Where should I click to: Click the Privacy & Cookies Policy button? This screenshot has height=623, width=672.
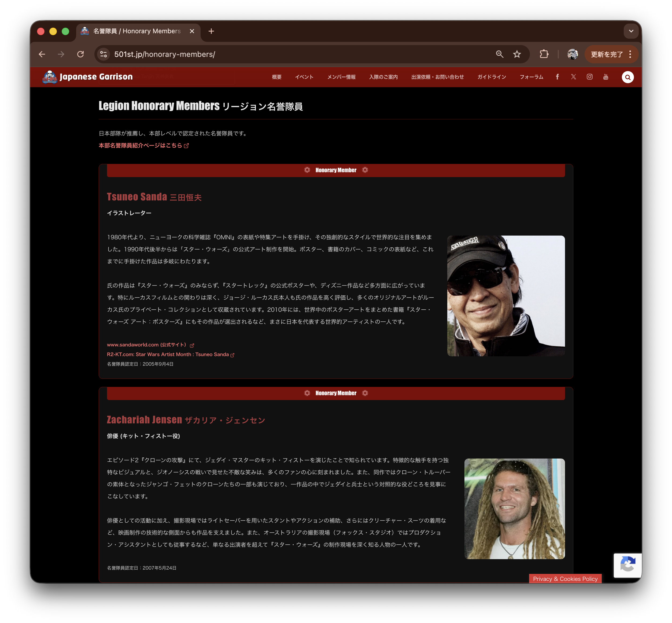pyautogui.click(x=565, y=579)
